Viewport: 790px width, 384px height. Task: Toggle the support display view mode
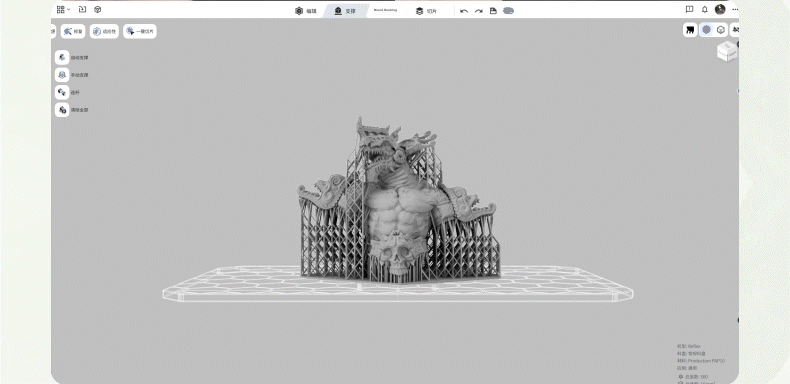click(690, 30)
